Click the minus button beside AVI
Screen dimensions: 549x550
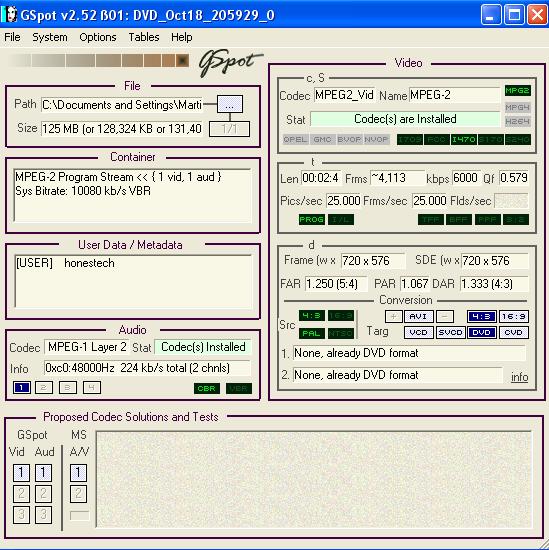click(x=445, y=316)
